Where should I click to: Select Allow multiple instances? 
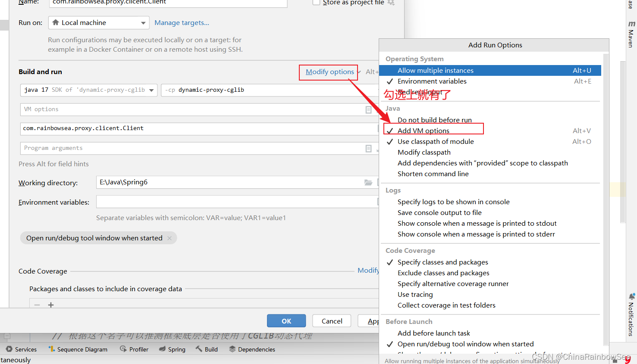[x=490, y=71]
